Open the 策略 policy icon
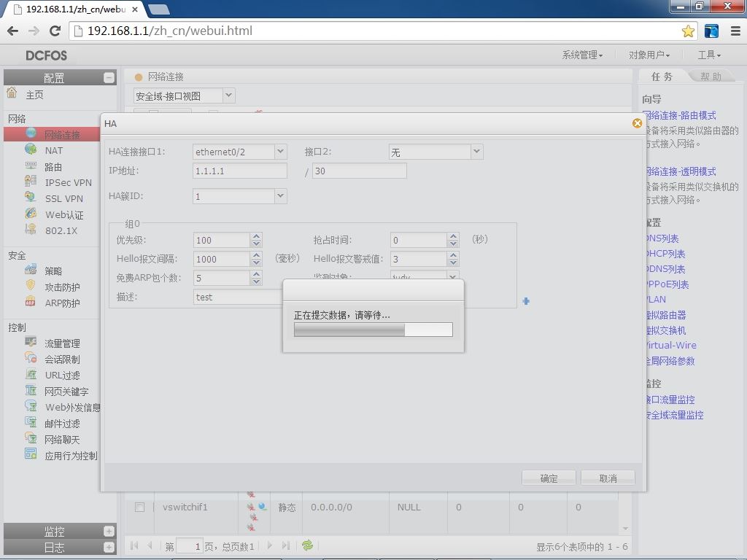This screenshot has height=560, width=747. (x=31, y=270)
